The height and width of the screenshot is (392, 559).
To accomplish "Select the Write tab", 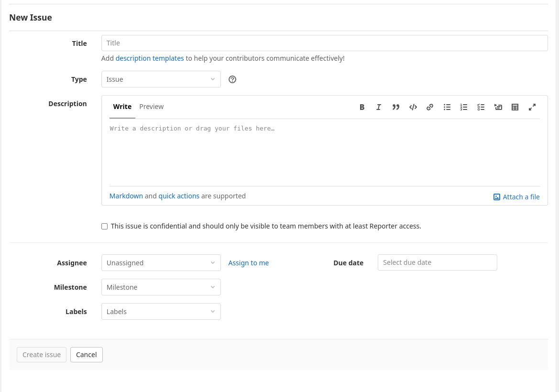I will (122, 107).
